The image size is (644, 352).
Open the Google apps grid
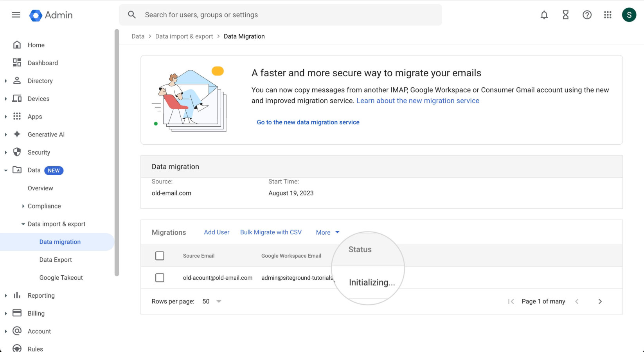click(608, 15)
